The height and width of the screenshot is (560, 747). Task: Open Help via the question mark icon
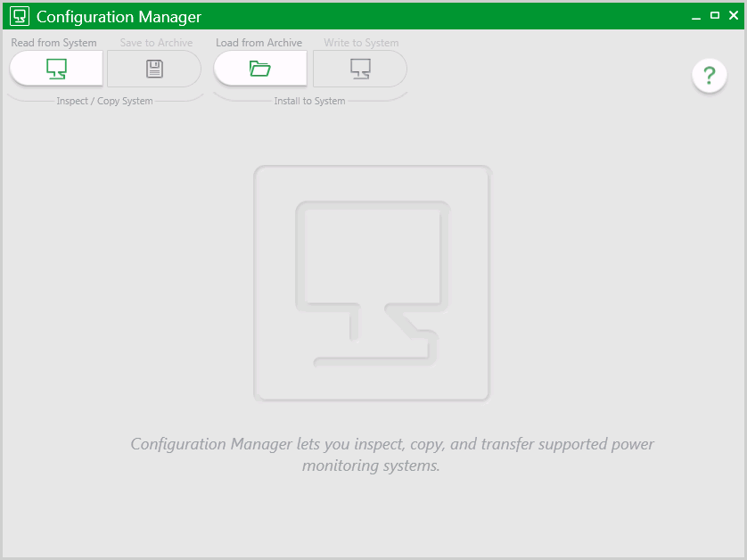click(710, 76)
